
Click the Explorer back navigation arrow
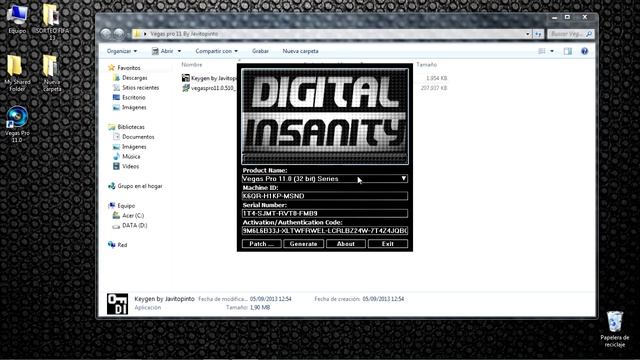[x=106, y=34]
